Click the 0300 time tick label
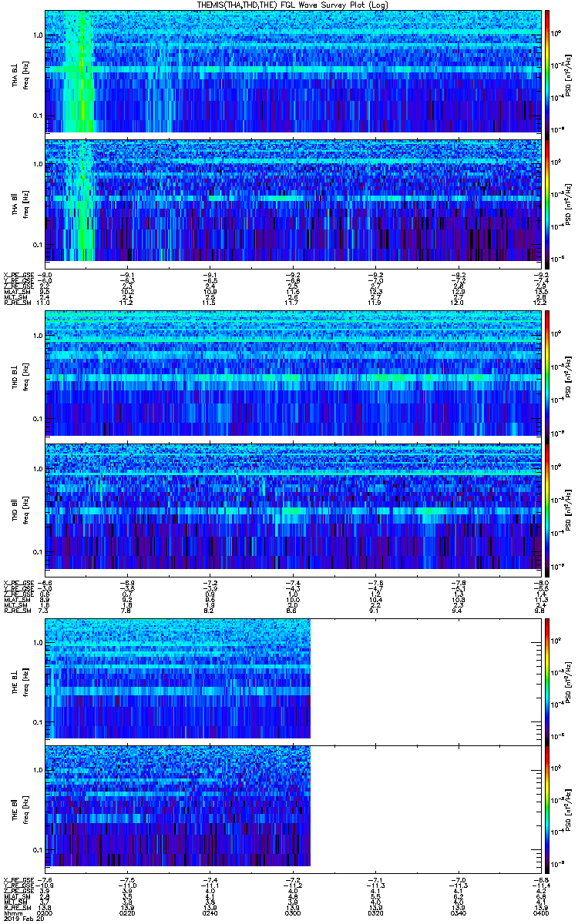Image resolution: width=578 pixels, height=924 pixels. [x=293, y=912]
